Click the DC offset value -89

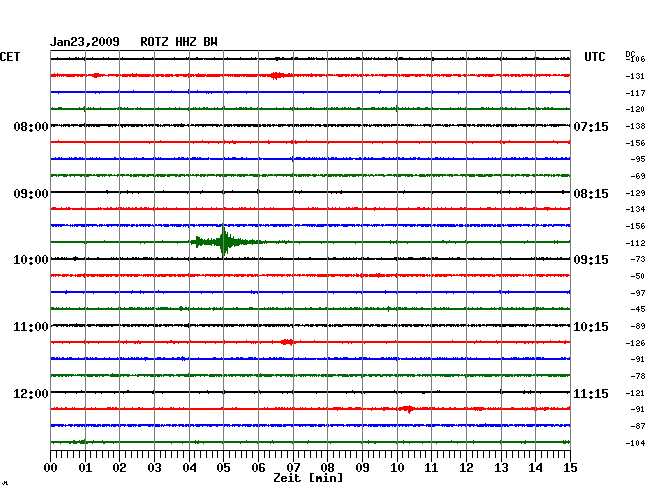point(637,327)
